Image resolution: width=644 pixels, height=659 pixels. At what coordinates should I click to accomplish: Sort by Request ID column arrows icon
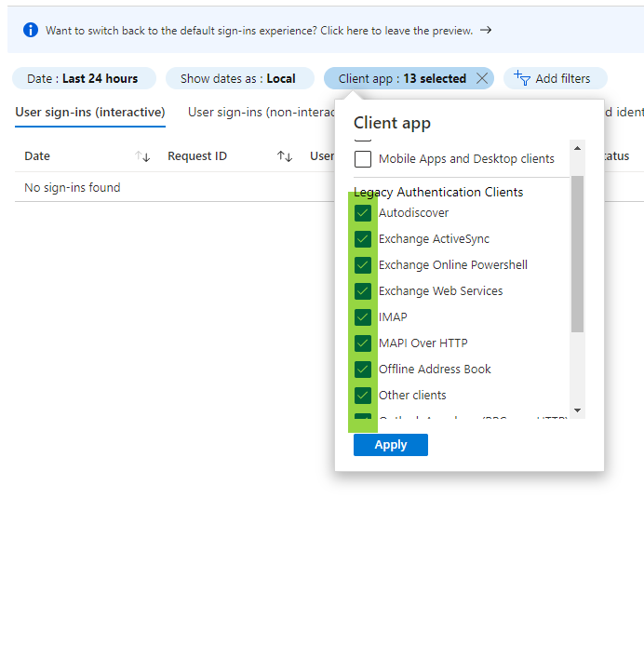point(285,156)
